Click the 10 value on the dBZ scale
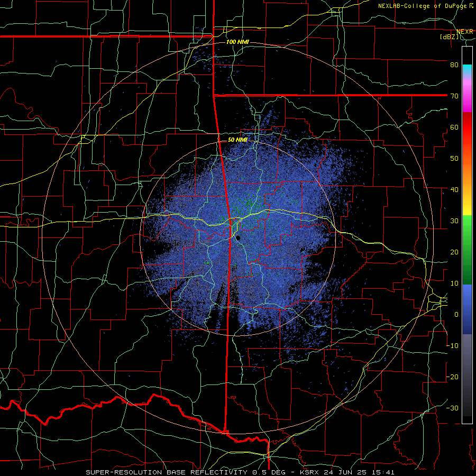 (454, 283)
